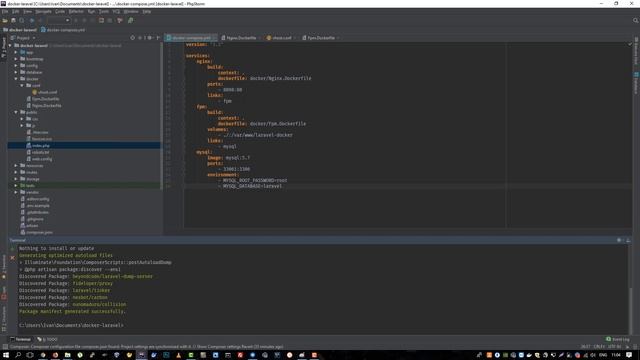Open the TODO tool window tab
Image resolution: width=640 pixels, height=360 pixels.
pos(47,339)
